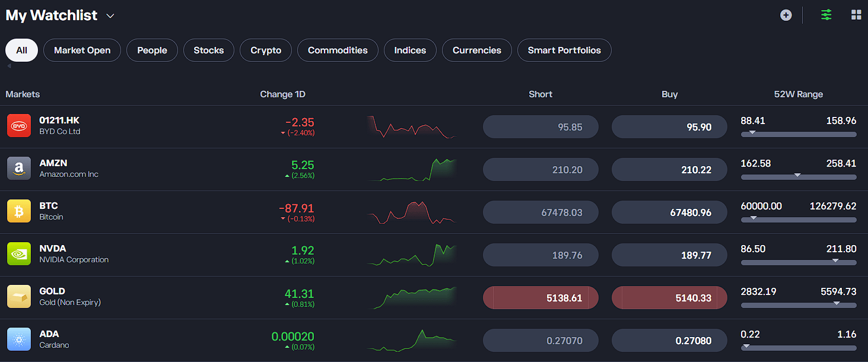Image resolution: width=868 pixels, height=362 pixels.
Task: Click the GOLD 52W range bar
Action: 799,305
